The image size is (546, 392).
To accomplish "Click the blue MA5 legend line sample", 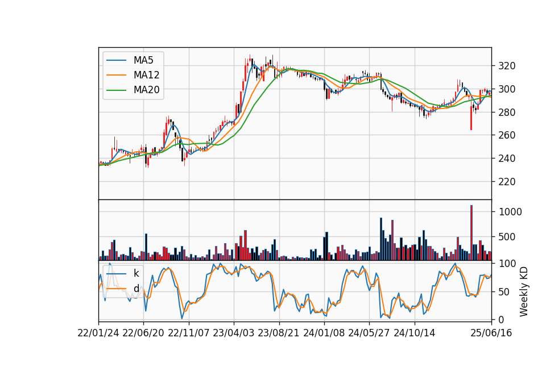I will (x=116, y=60).
